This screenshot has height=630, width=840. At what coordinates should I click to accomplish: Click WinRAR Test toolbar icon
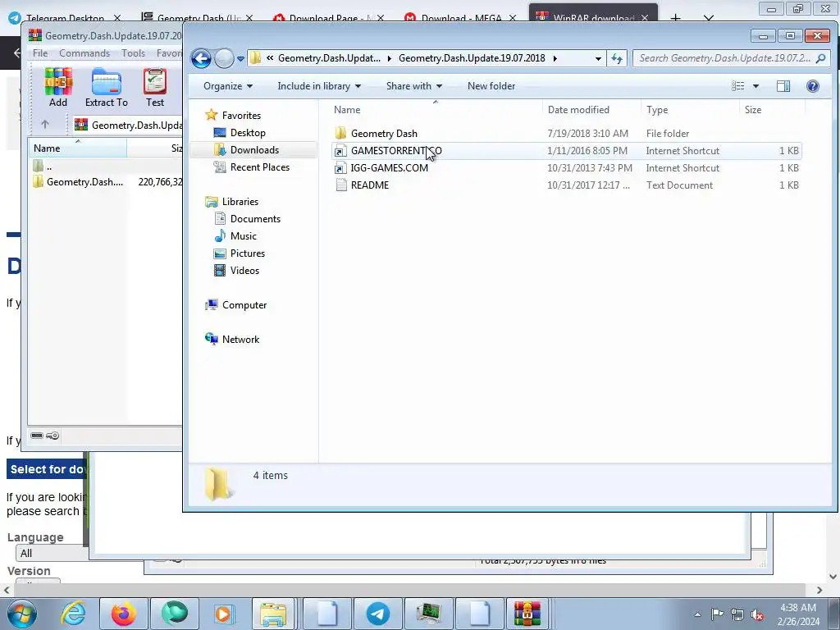pyautogui.click(x=155, y=88)
